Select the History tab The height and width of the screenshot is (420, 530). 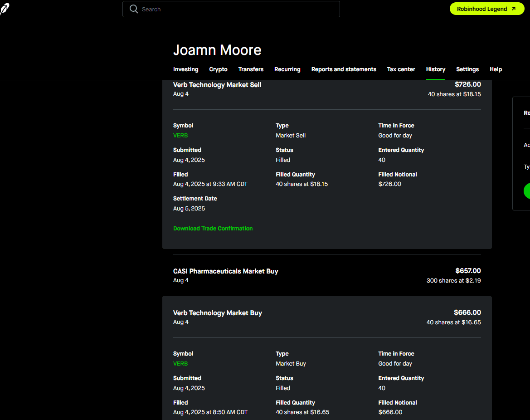coord(435,69)
